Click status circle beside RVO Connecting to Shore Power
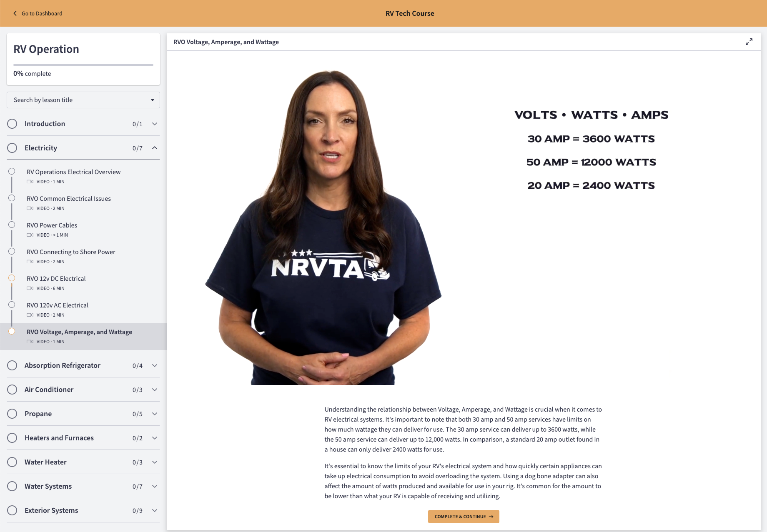 [12, 251]
